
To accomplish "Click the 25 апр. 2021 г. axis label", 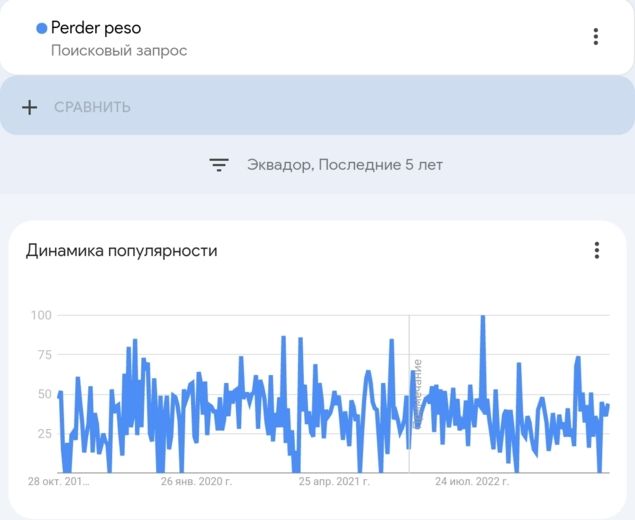I will tap(335, 481).
